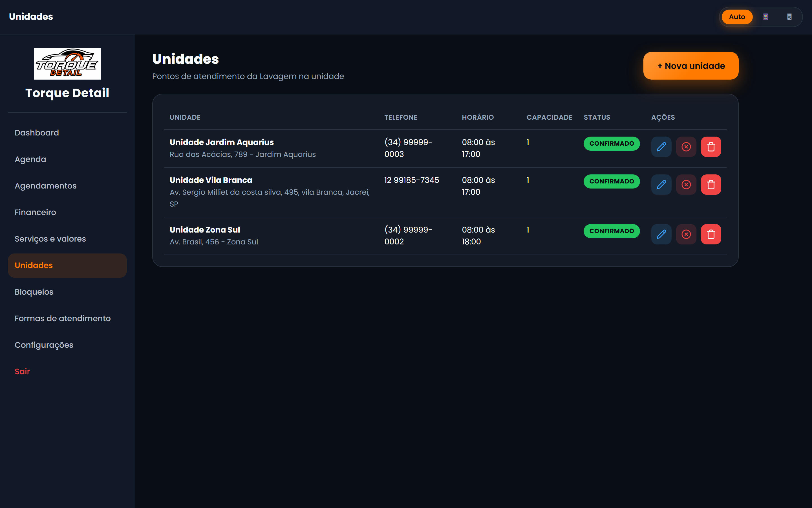Image resolution: width=812 pixels, height=508 pixels.
Task: Click subtitle Pontos de atendimento da Lavagem
Action: [248, 76]
